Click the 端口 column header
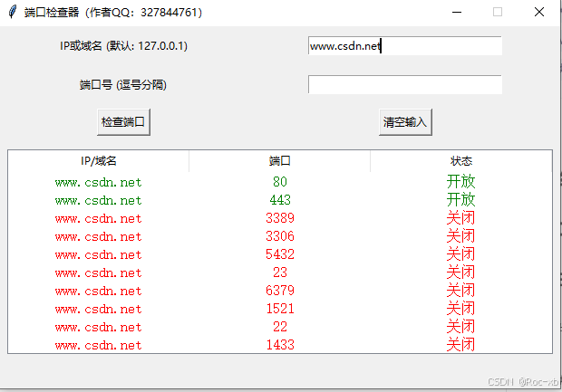 pyautogui.click(x=279, y=161)
